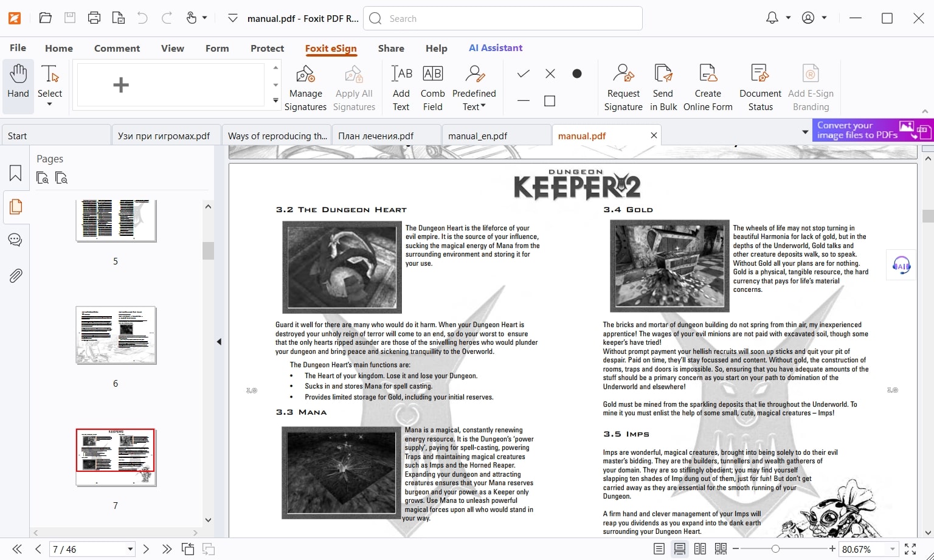The width and height of the screenshot is (934, 560).
Task: Expand the Select tool dropdown
Action: coord(49,105)
